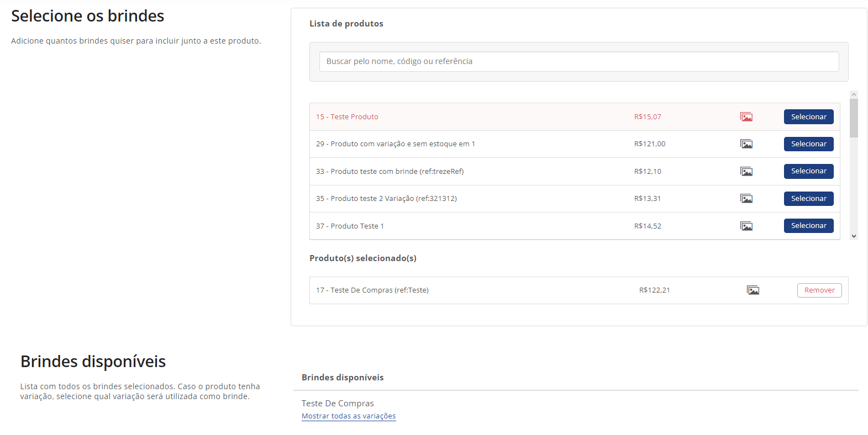Click '29 - Produto com variação e sem estoque em 1'

[396, 144]
